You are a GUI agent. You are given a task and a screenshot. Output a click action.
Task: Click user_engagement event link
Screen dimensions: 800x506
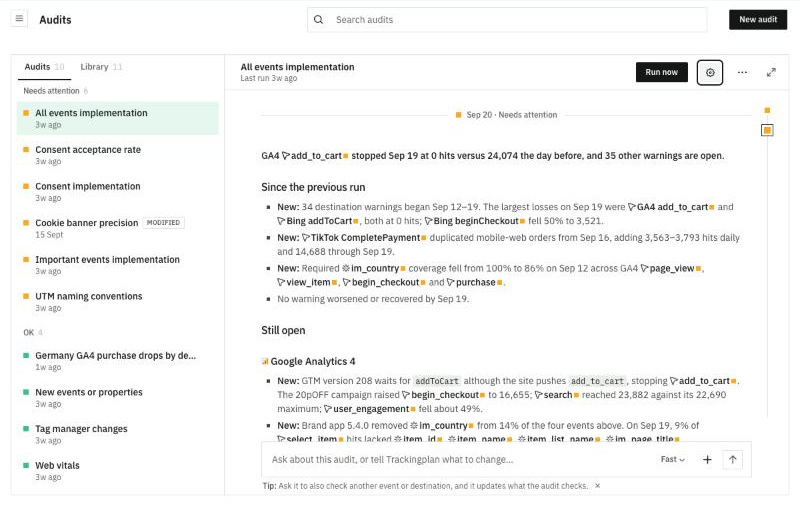point(370,409)
